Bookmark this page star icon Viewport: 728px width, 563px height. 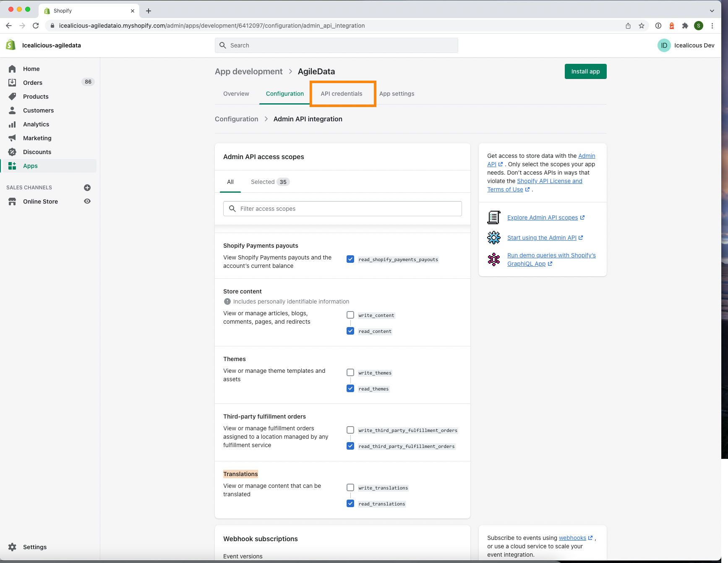click(x=642, y=26)
